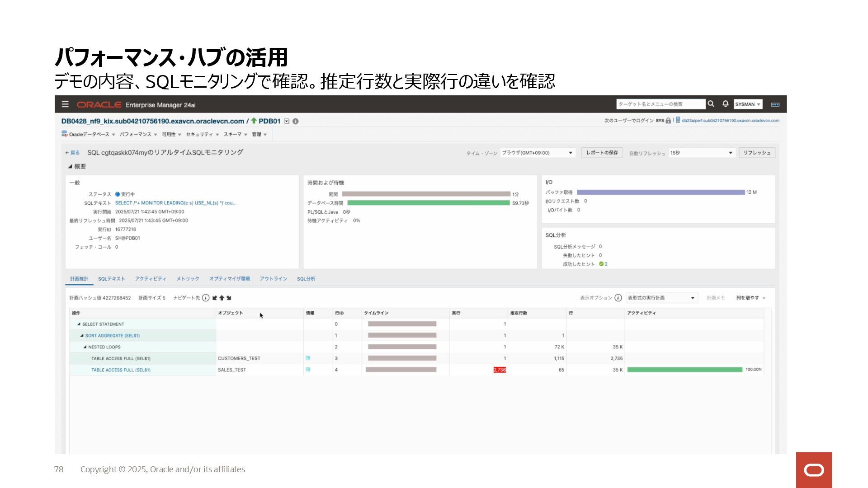Click the Oracle database icon in menu bar
Image resolution: width=868 pixels, height=488 pixels.
[64, 134]
